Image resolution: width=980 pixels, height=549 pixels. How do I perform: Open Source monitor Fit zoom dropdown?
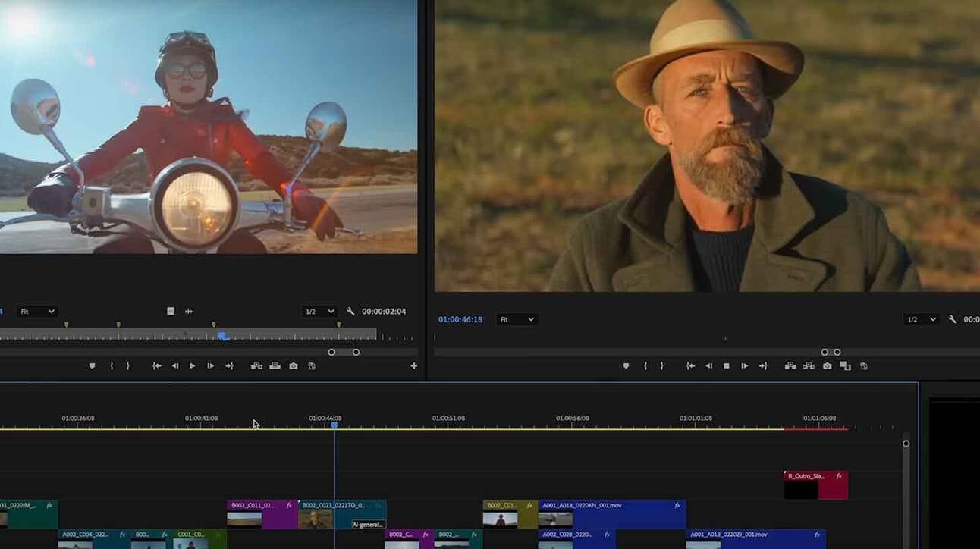[x=38, y=312]
